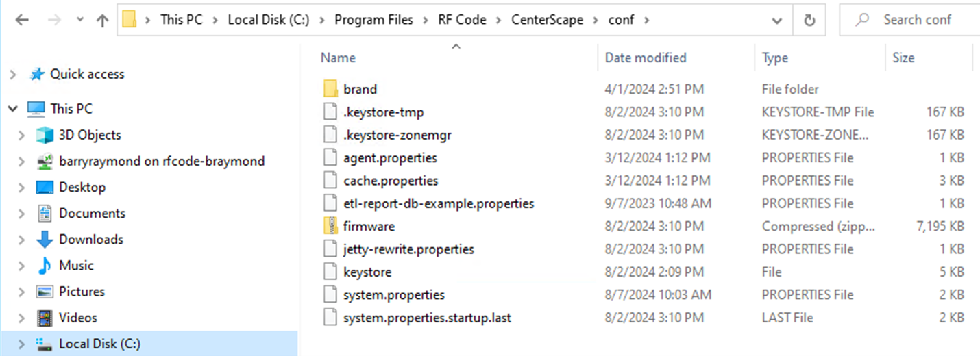Click the Up one level arrow
The height and width of the screenshot is (356, 980).
(x=103, y=21)
